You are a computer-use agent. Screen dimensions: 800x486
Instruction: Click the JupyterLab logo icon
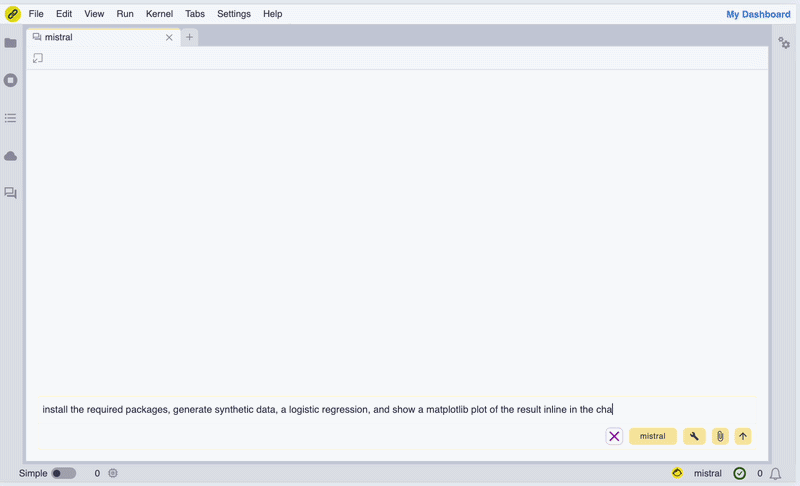tap(12, 14)
